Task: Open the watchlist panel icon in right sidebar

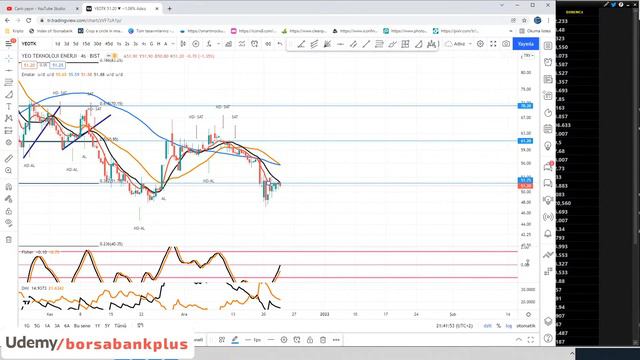Action: (x=548, y=45)
